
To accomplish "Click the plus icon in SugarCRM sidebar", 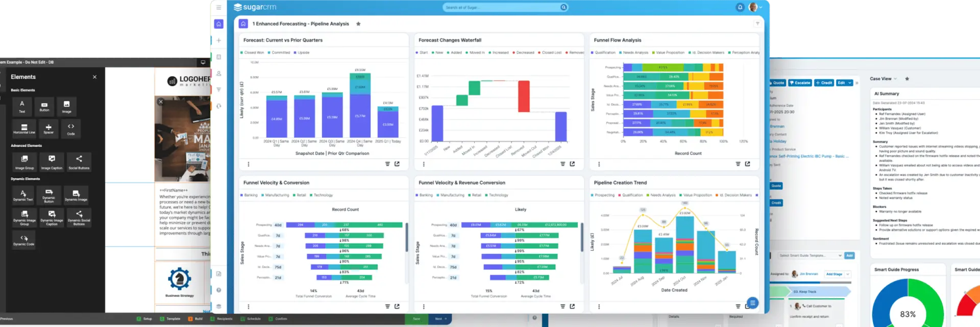I will click(218, 40).
